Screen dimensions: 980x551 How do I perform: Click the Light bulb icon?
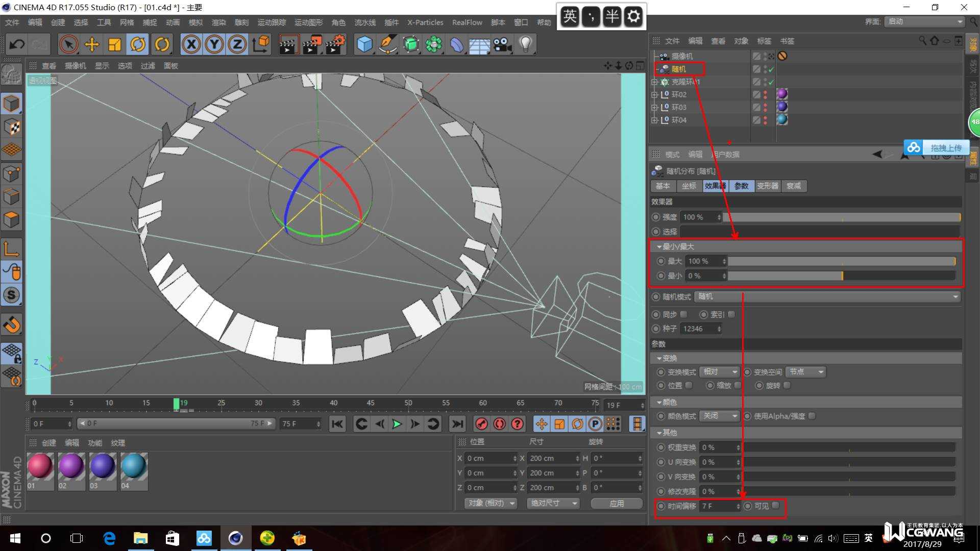pyautogui.click(x=525, y=45)
